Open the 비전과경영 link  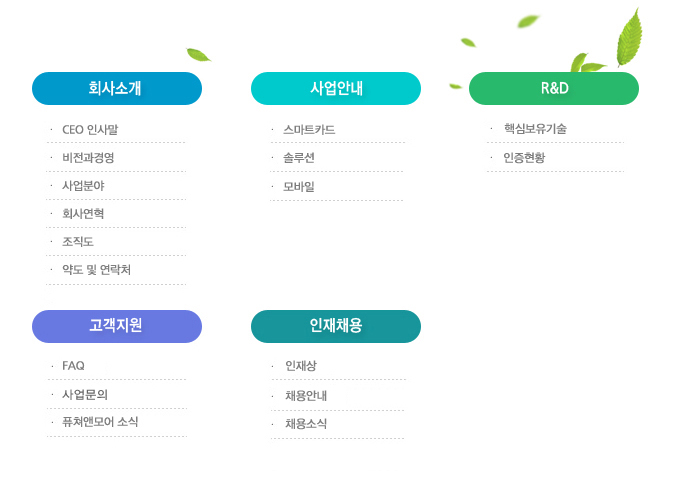(88, 157)
